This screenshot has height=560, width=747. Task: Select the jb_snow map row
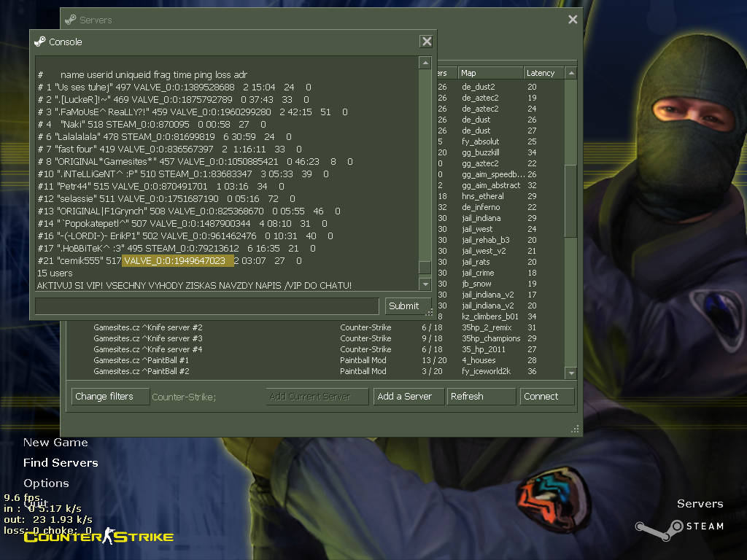pyautogui.click(x=500, y=284)
